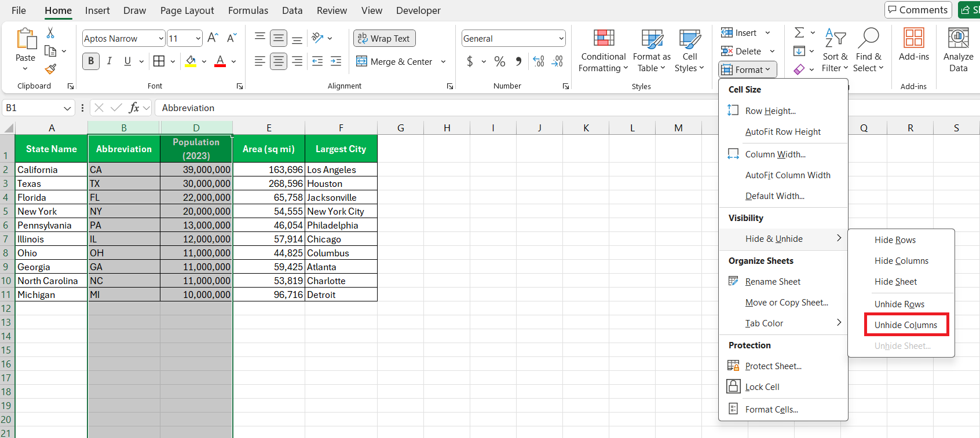Open Conditional Formatting
This screenshot has height=438, width=980.
604,51
